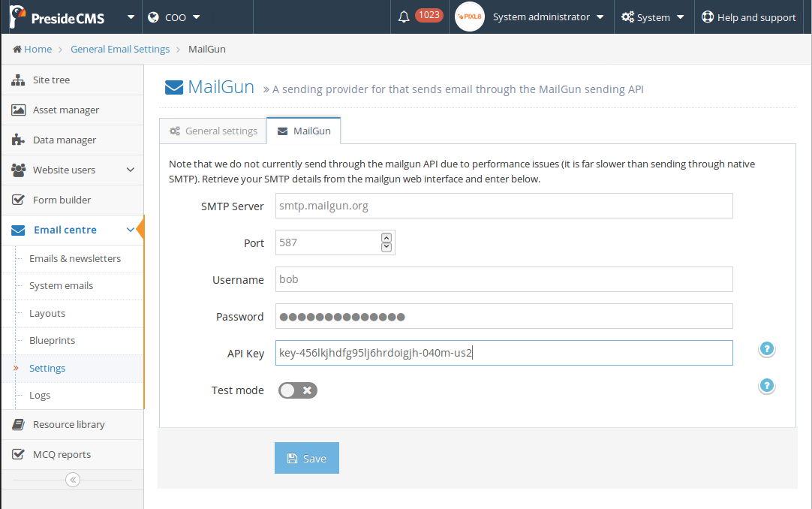Click the PIXL8 user avatar
Viewport: 812px width, 509px height.
click(x=470, y=17)
